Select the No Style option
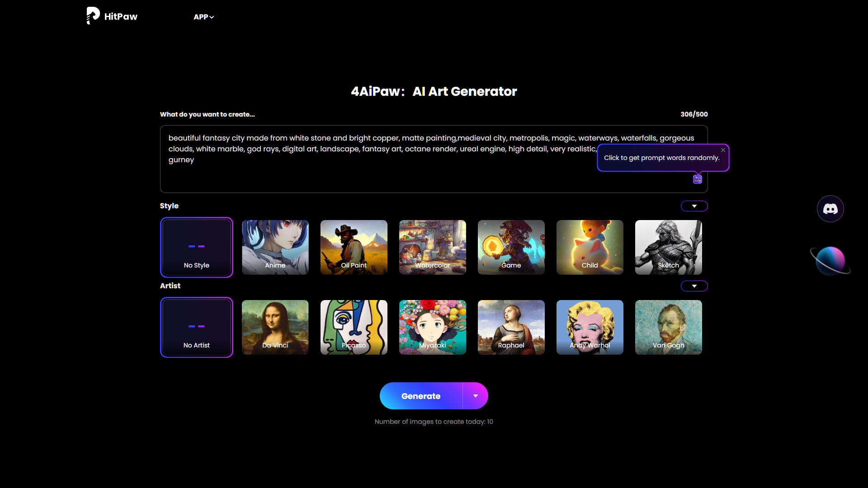 pyautogui.click(x=197, y=247)
